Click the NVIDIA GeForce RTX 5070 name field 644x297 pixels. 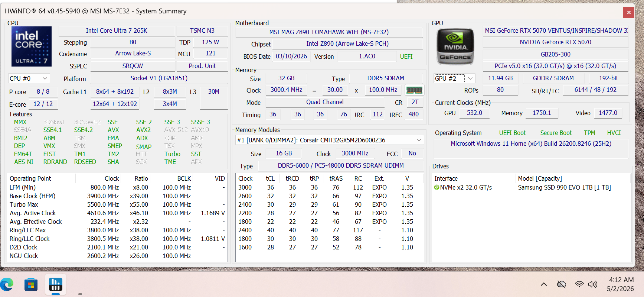click(x=555, y=42)
